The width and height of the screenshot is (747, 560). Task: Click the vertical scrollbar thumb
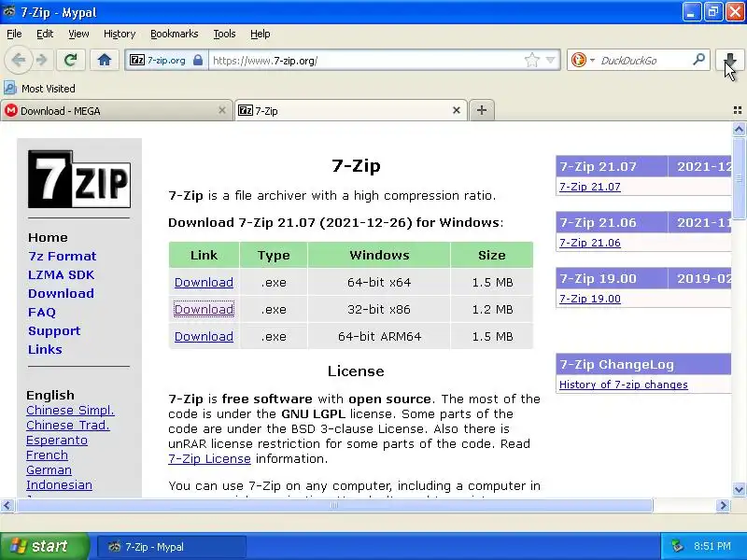click(739, 178)
